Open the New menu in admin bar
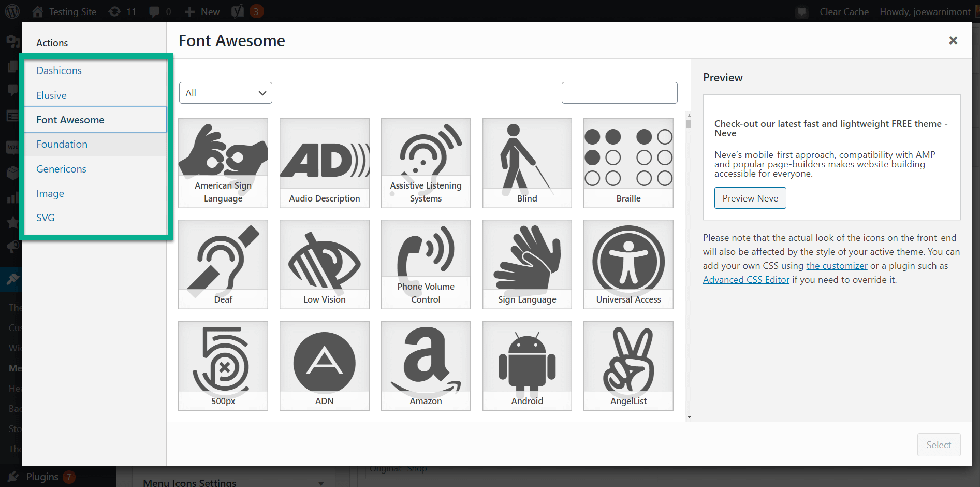Viewport: 980px width, 487px height. click(201, 11)
